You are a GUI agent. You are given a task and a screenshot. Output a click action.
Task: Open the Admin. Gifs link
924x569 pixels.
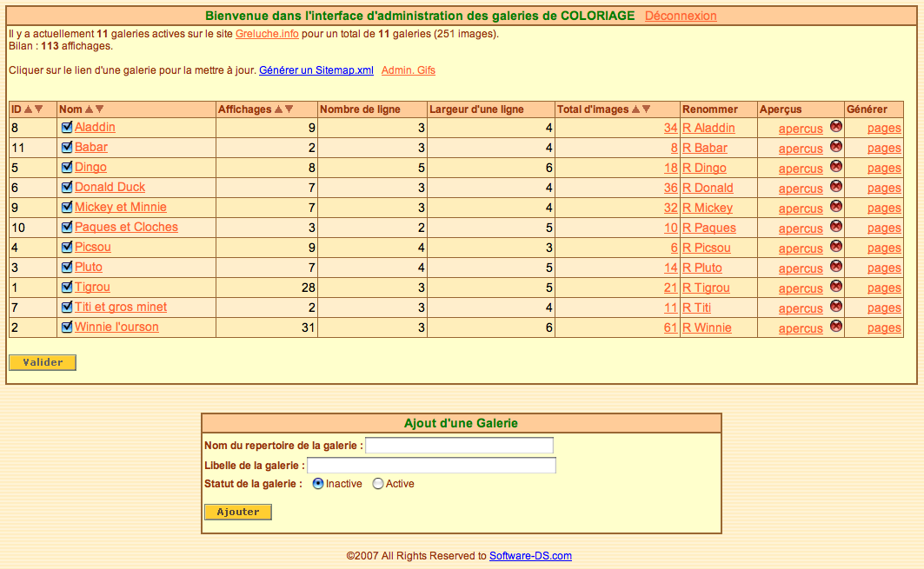pyautogui.click(x=409, y=70)
